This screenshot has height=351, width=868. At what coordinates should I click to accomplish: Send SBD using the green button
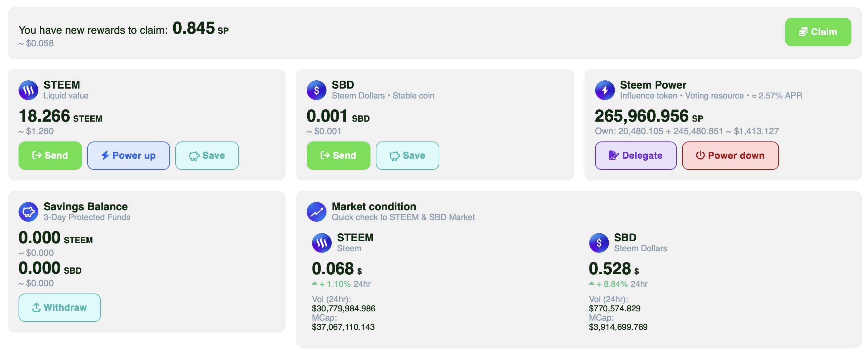[x=338, y=155]
